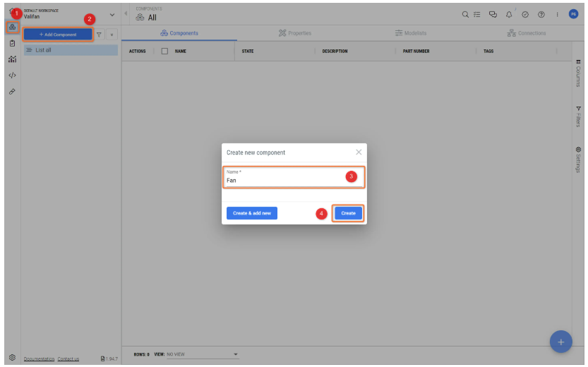The width and height of the screenshot is (588, 367).
Task: Open the clipboard tasks icon in the sidebar
Action: pos(13,43)
